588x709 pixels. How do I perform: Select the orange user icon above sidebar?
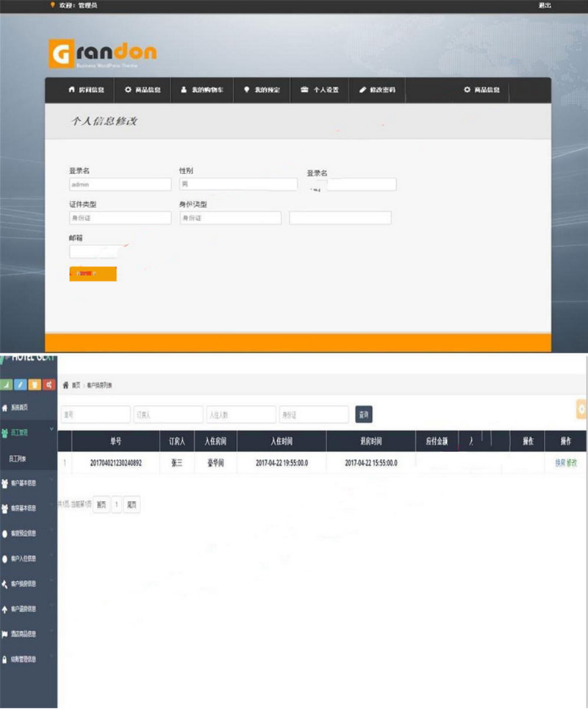[33, 384]
